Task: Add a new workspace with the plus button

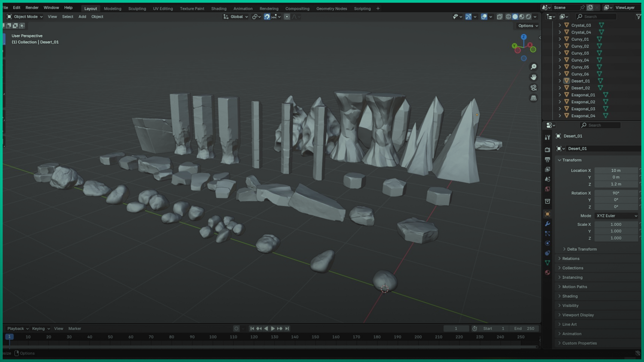Action: (378, 9)
